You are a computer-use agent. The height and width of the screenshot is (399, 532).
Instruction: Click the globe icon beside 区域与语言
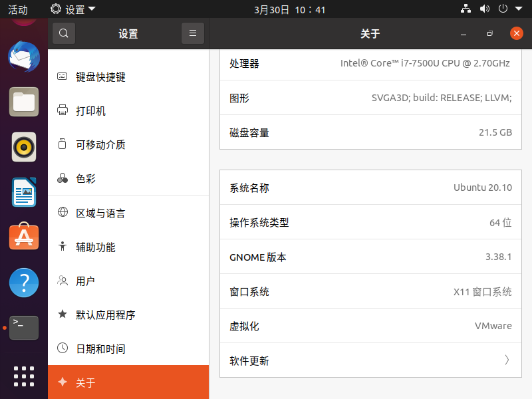63,212
